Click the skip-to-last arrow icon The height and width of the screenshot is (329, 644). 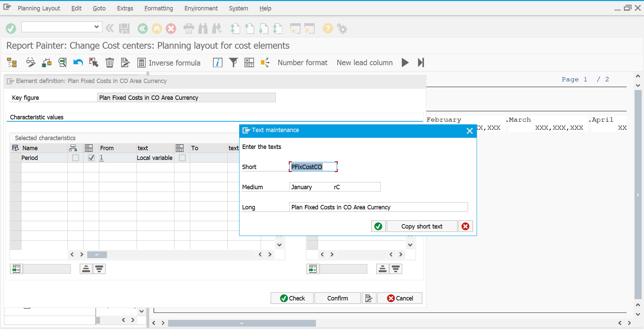point(421,63)
